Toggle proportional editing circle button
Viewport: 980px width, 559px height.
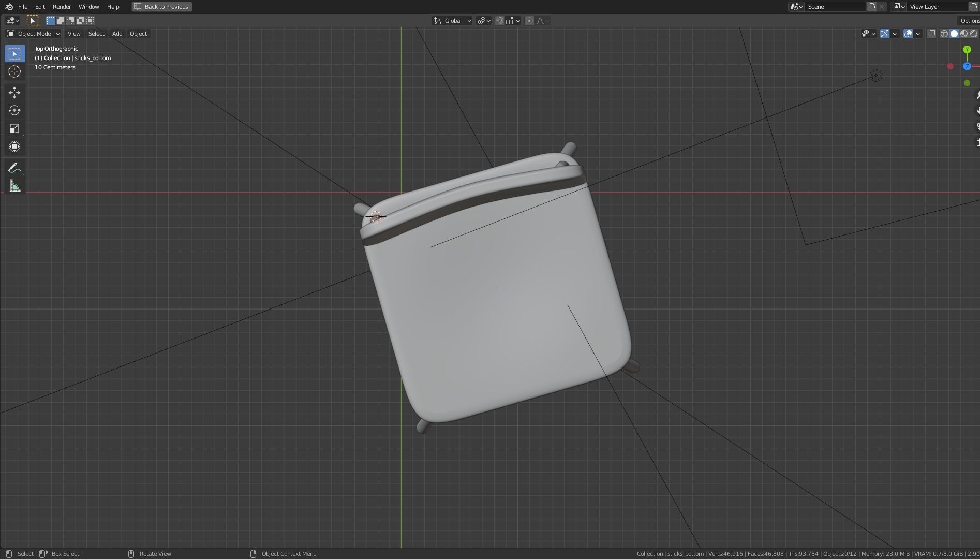coord(529,21)
